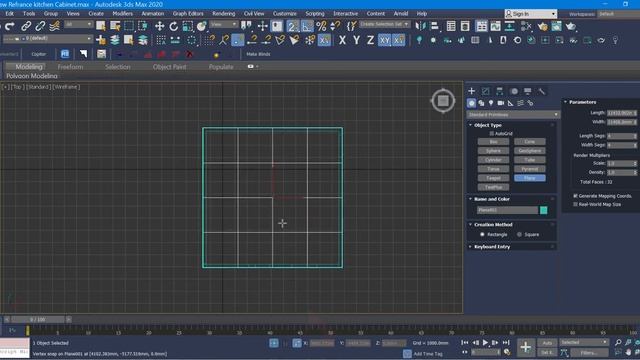Screen dimensions: 640x360
Task: Click the time slider 0/100 handle
Action: tap(38, 319)
